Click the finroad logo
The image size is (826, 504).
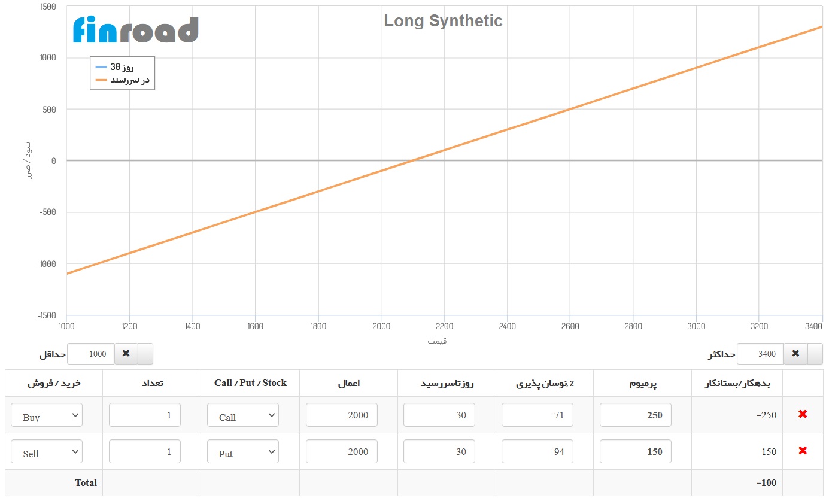(135, 30)
